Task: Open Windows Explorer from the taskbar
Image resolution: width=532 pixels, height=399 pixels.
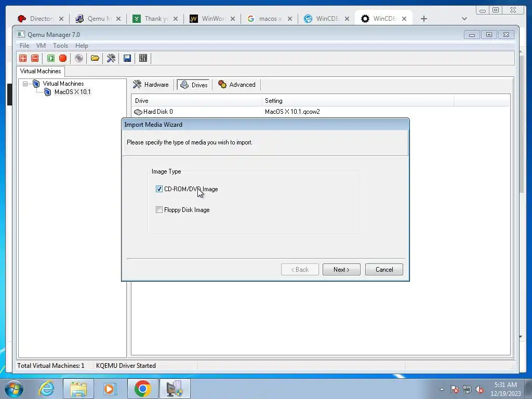Action: (78, 389)
